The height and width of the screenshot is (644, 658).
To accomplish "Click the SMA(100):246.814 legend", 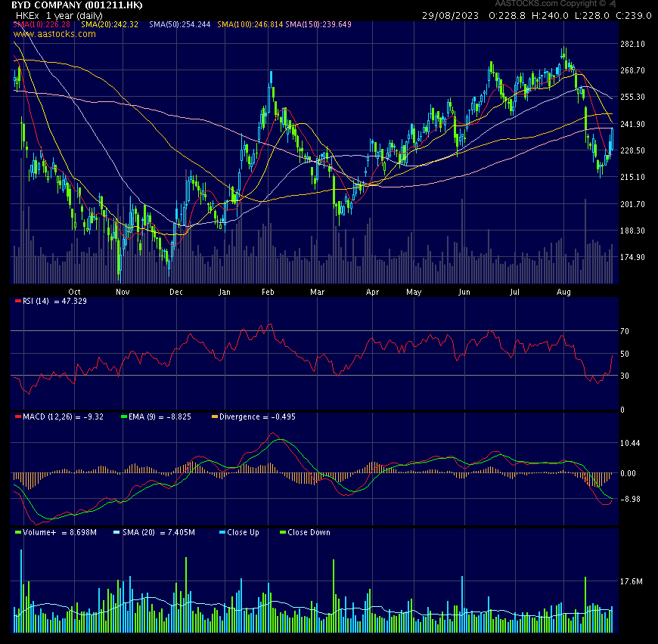I will [x=250, y=24].
